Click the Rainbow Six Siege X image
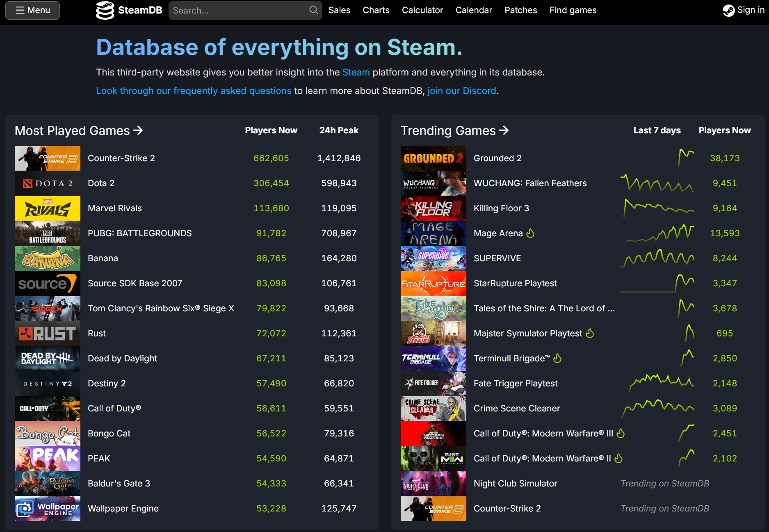 pos(48,308)
